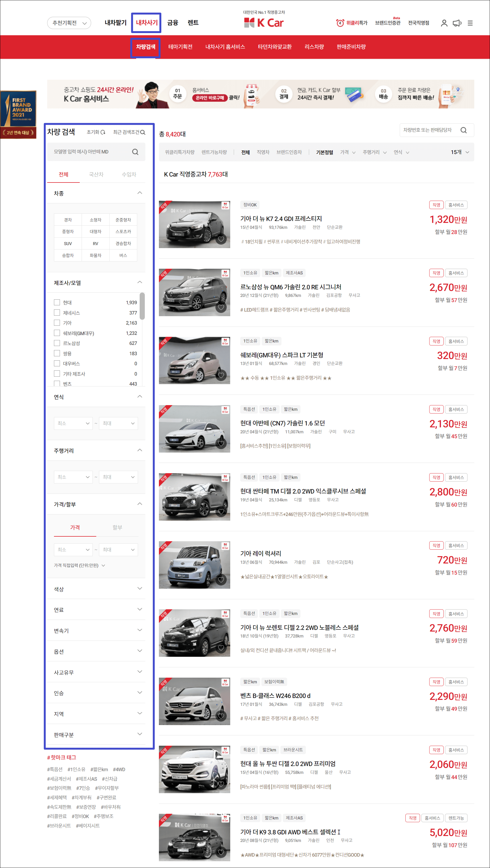Image resolution: width=490 pixels, height=868 pixels.
Task: Favorite the 르노삼성 뉴 QM6 heart icon
Action: [x=221, y=307]
